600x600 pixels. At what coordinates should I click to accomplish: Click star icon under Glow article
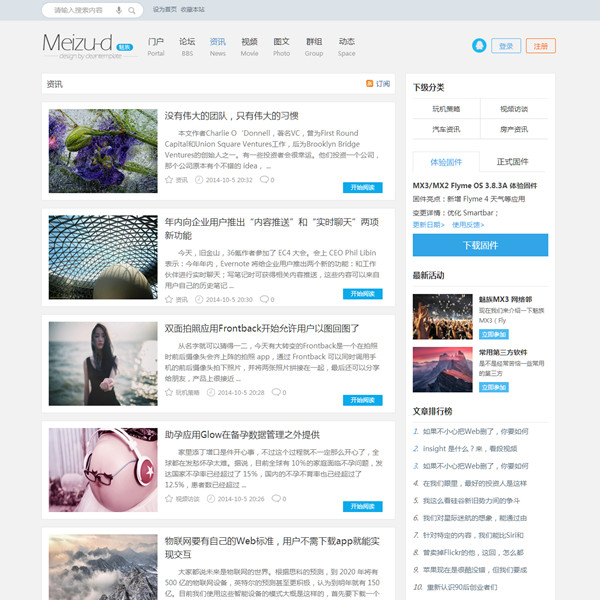point(169,499)
